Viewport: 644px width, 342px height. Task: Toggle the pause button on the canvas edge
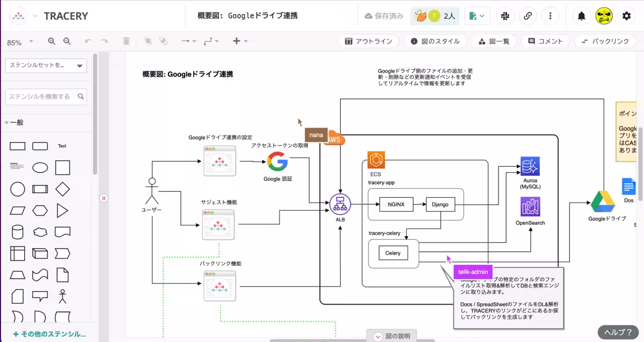pos(104,198)
